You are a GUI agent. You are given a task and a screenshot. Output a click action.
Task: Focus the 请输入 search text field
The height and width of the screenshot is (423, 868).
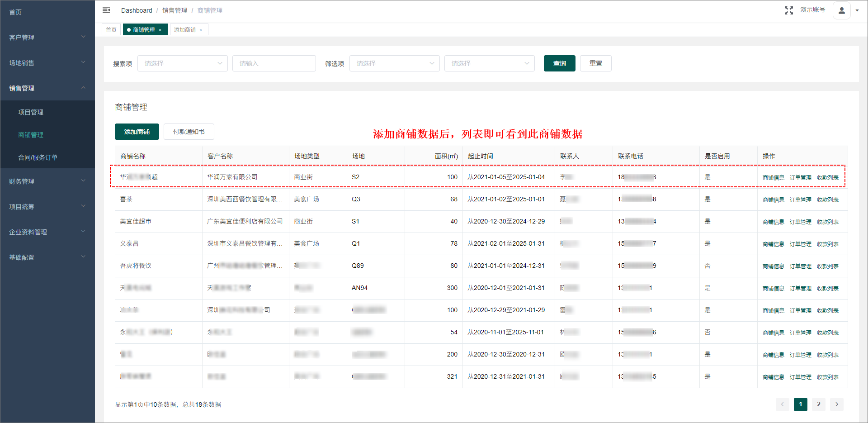[274, 63]
